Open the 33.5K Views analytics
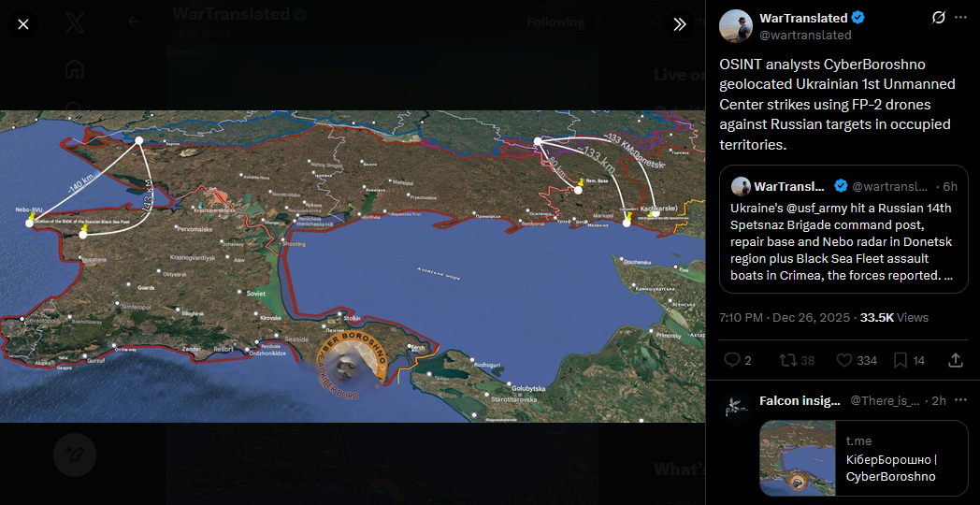This screenshot has height=505, width=980. [894, 318]
